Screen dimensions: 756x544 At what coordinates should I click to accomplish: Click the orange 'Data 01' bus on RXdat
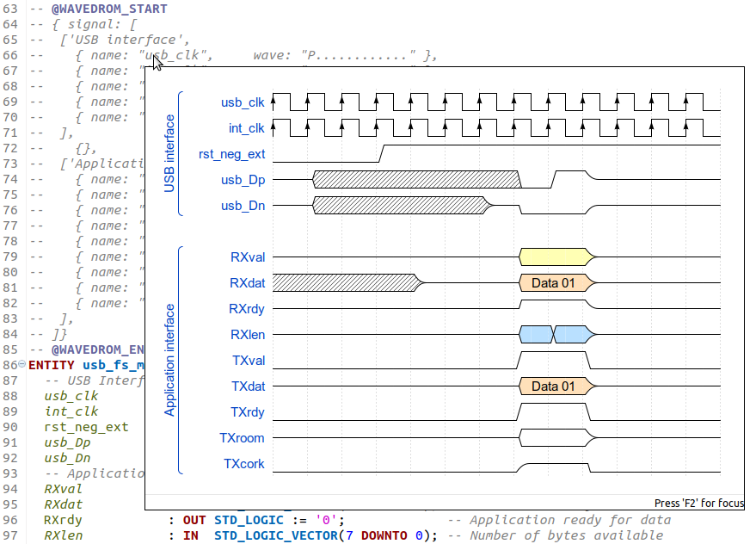(x=554, y=282)
